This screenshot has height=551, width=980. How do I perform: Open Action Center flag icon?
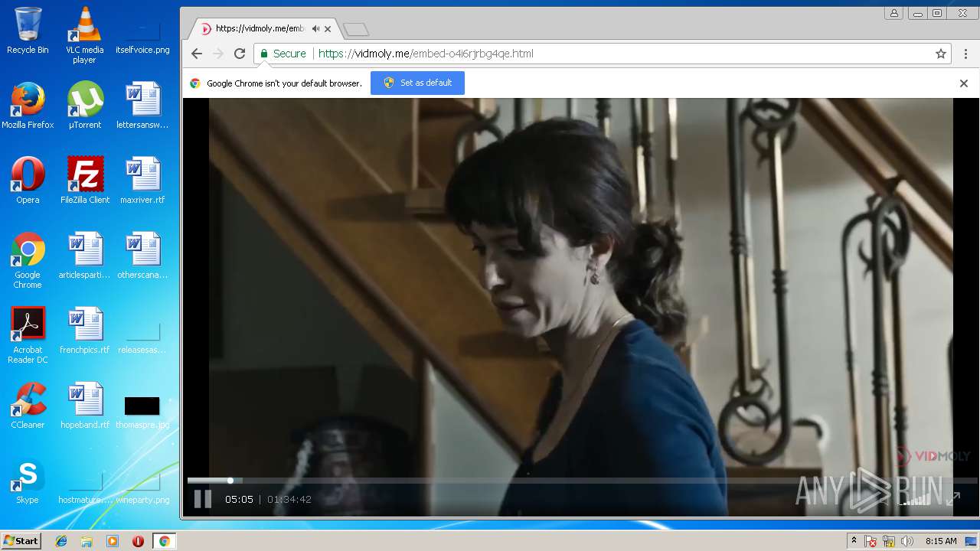871,541
